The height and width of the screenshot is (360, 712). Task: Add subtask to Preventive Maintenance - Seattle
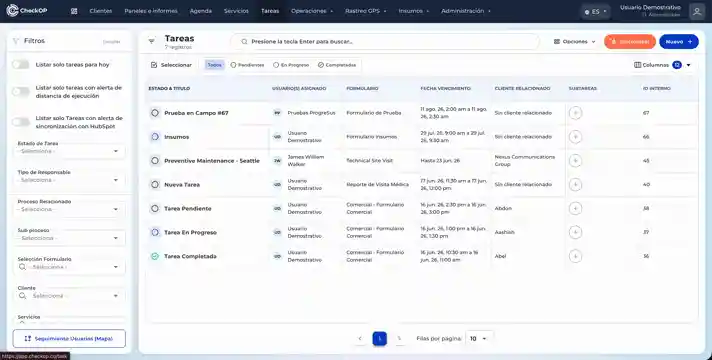pyautogui.click(x=575, y=161)
